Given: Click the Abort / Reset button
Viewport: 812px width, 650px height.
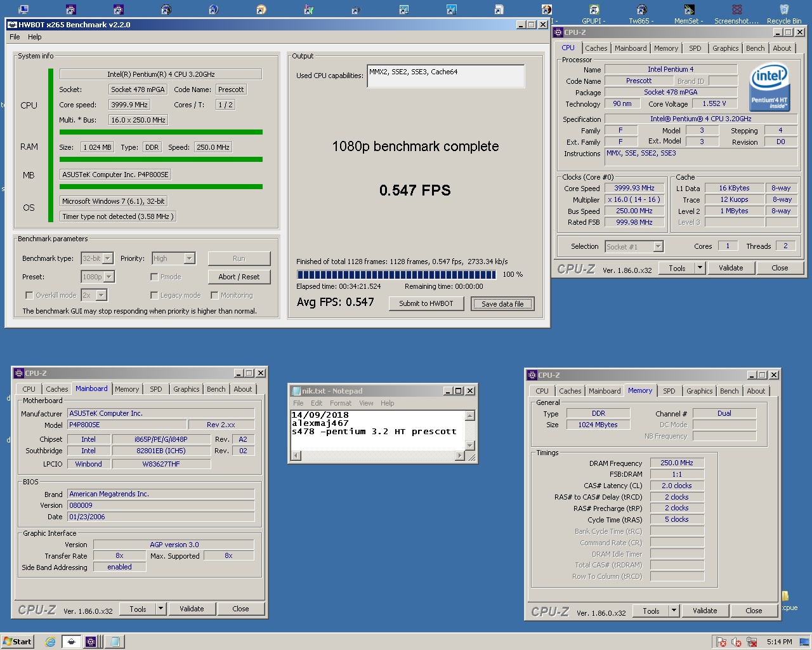Looking at the screenshot, I should pyautogui.click(x=239, y=277).
